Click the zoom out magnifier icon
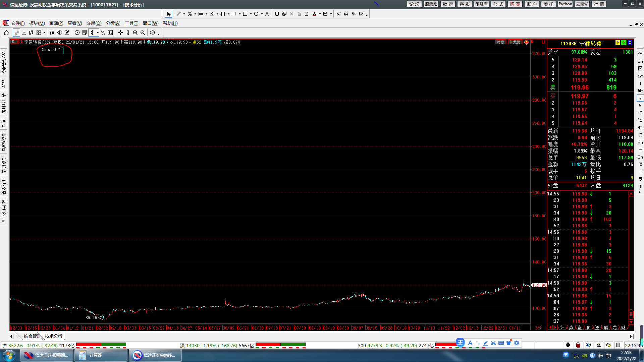Viewport: 644px width, 362px height. (x=143, y=33)
